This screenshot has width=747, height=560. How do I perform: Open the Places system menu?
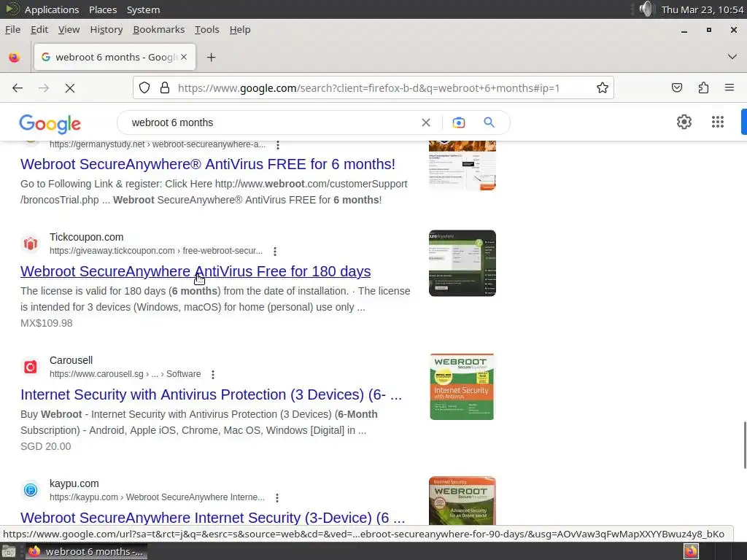103,9
